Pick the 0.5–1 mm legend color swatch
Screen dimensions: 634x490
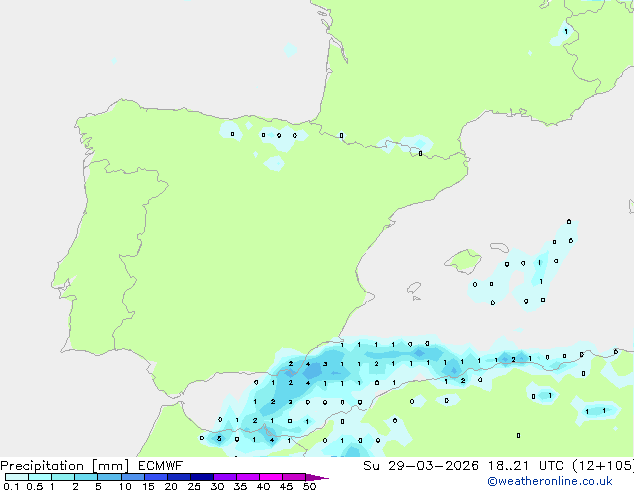(x=40, y=477)
